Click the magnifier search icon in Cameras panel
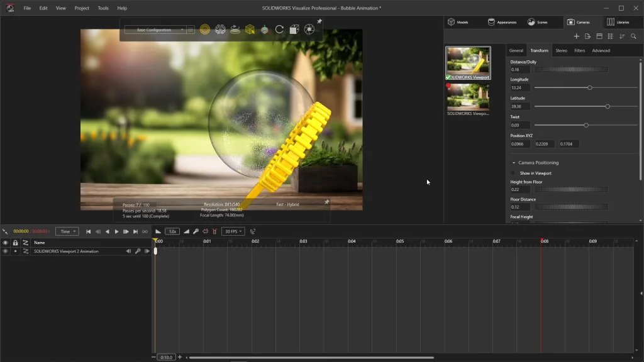Image resolution: width=644 pixels, height=362 pixels. [x=633, y=36]
